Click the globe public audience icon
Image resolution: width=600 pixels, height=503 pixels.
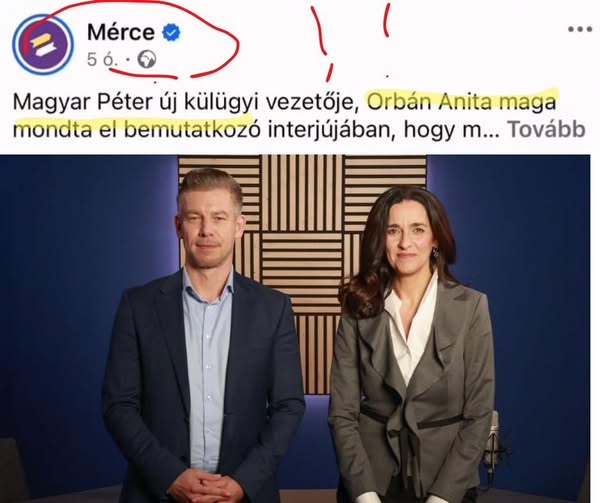(x=147, y=60)
